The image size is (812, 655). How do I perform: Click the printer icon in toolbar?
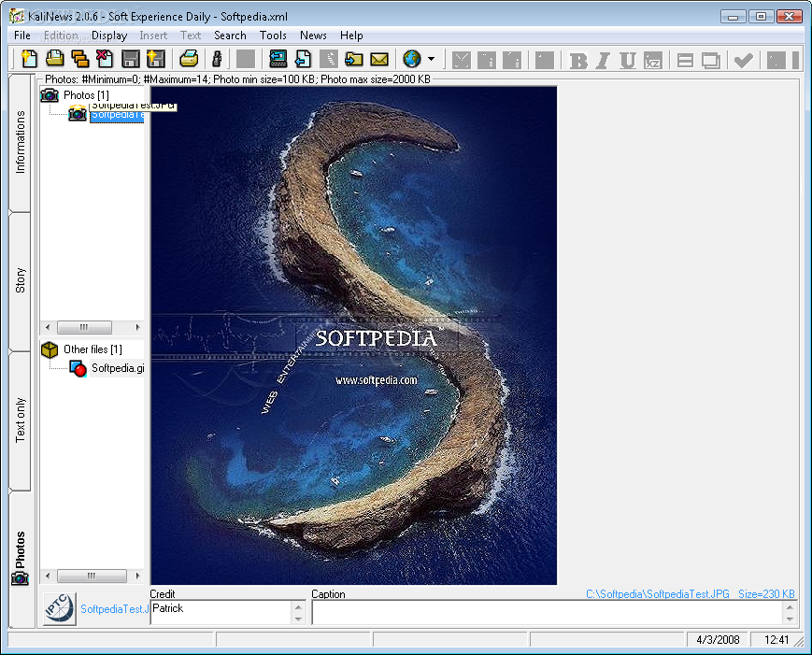(x=190, y=60)
